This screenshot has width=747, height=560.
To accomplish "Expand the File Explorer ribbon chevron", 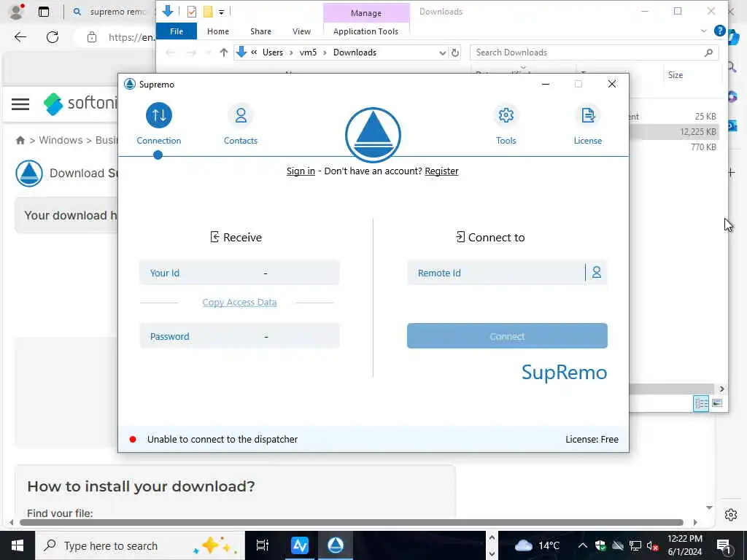I will pos(704,31).
